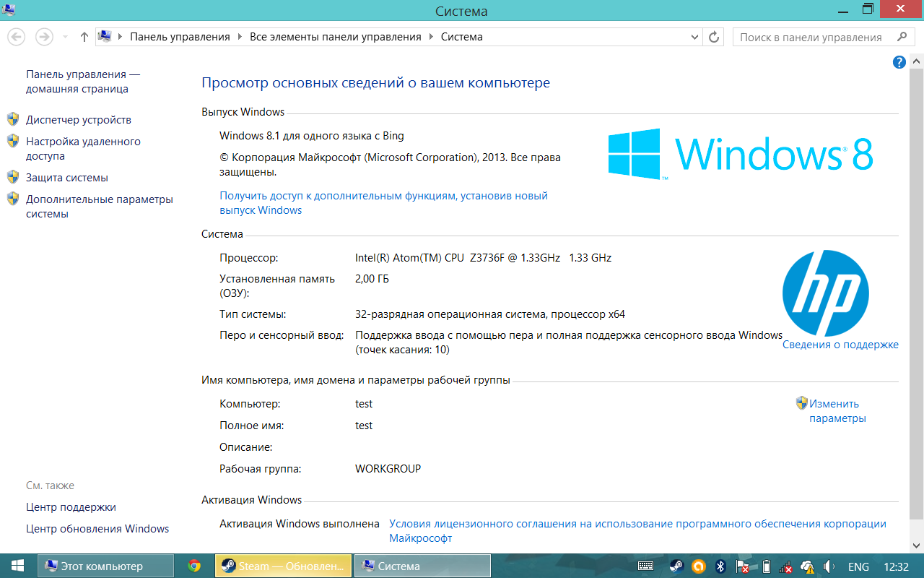
Task: Click the Bluetooth tray icon
Action: point(720,566)
